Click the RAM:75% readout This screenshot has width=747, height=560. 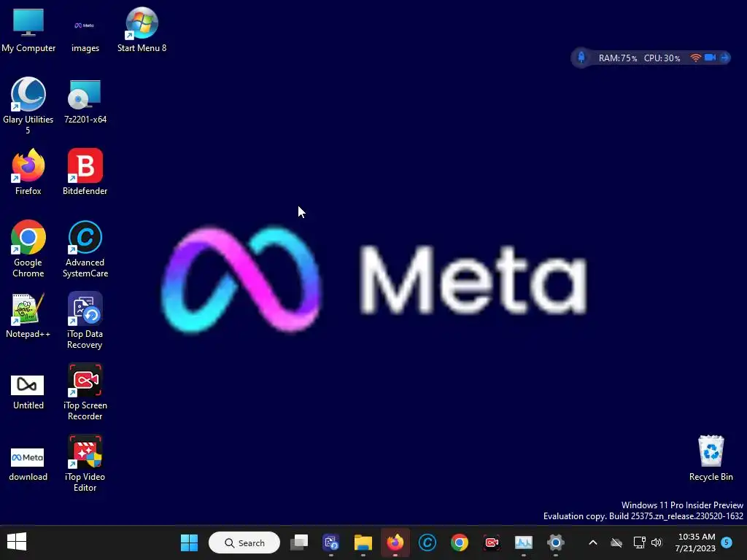pyautogui.click(x=617, y=58)
